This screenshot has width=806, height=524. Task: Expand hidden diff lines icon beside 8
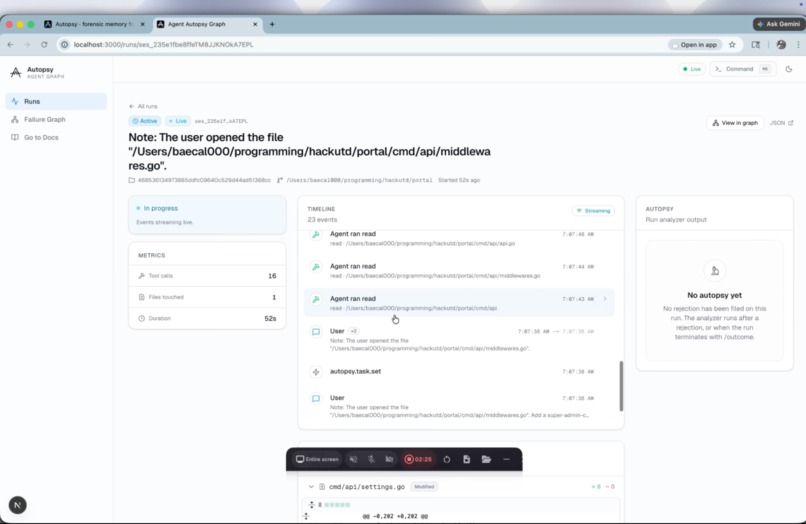[312, 504]
